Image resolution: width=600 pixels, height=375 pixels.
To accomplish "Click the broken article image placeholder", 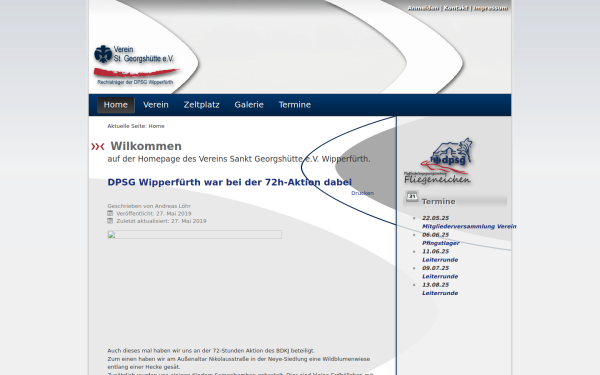I will (194, 235).
